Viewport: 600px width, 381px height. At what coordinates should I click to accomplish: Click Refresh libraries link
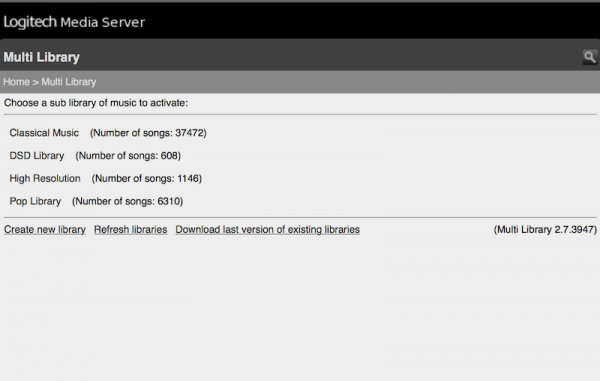click(x=130, y=230)
